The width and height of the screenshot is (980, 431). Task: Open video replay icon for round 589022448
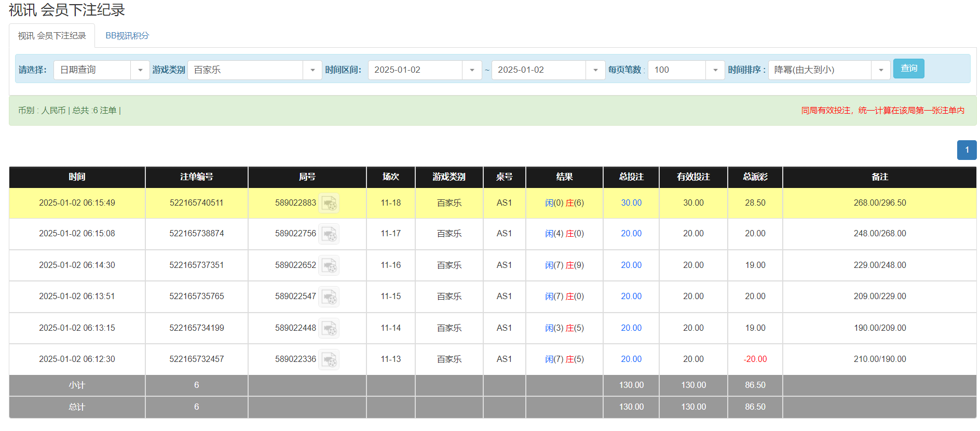pyautogui.click(x=329, y=328)
